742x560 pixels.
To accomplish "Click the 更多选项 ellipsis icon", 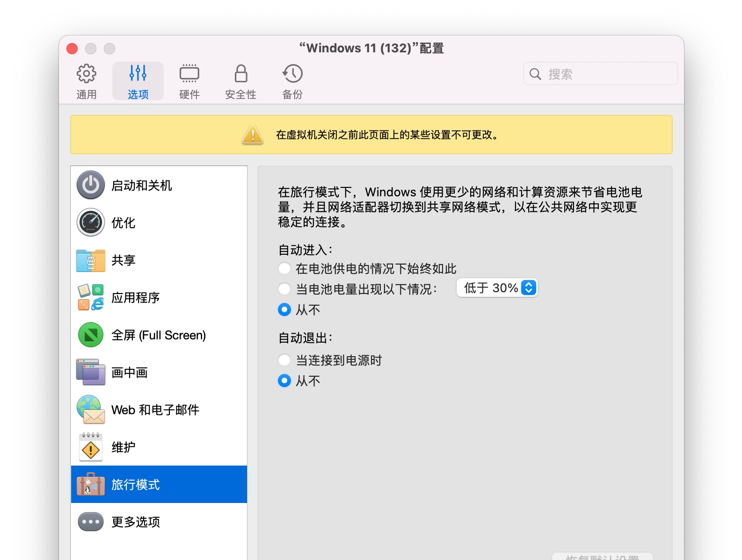I will [x=91, y=522].
